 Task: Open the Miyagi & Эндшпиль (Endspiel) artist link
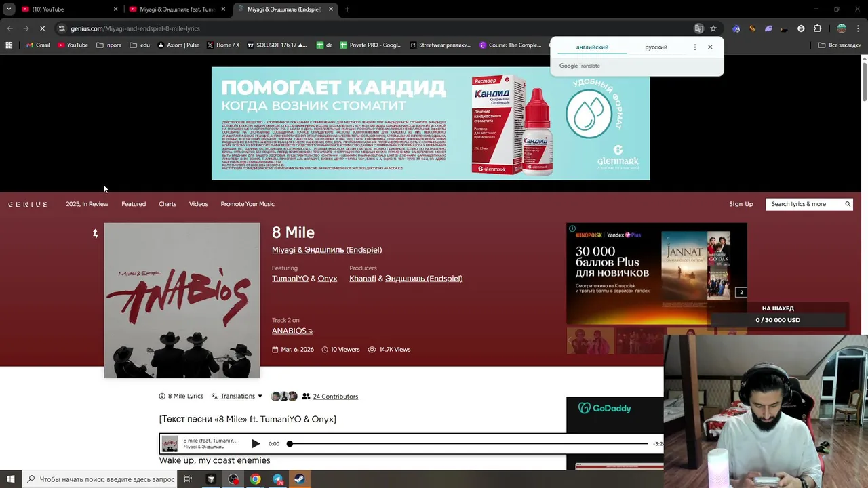tap(327, 250)
